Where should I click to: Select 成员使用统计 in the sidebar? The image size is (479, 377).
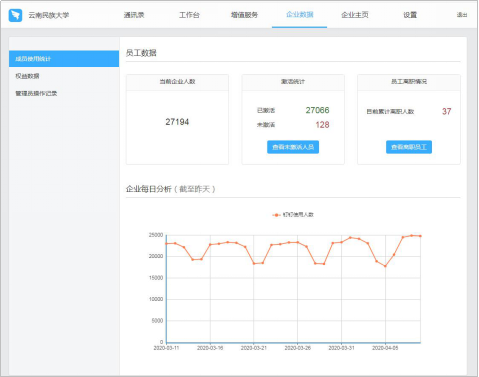click(64, 59)
